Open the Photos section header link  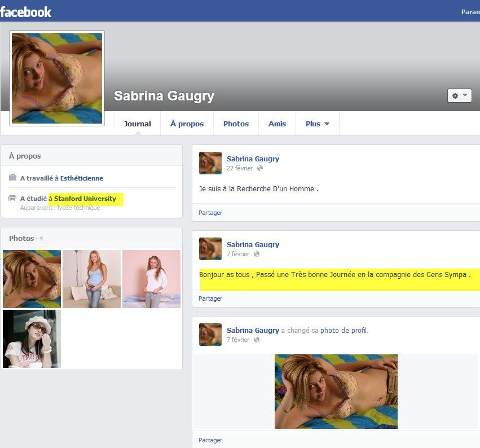coord(21,238)
